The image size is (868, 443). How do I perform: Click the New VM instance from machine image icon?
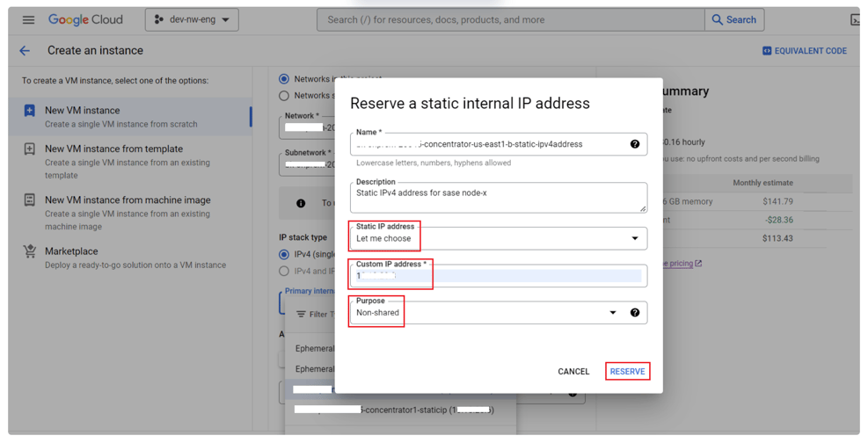[x=30, y=200]
